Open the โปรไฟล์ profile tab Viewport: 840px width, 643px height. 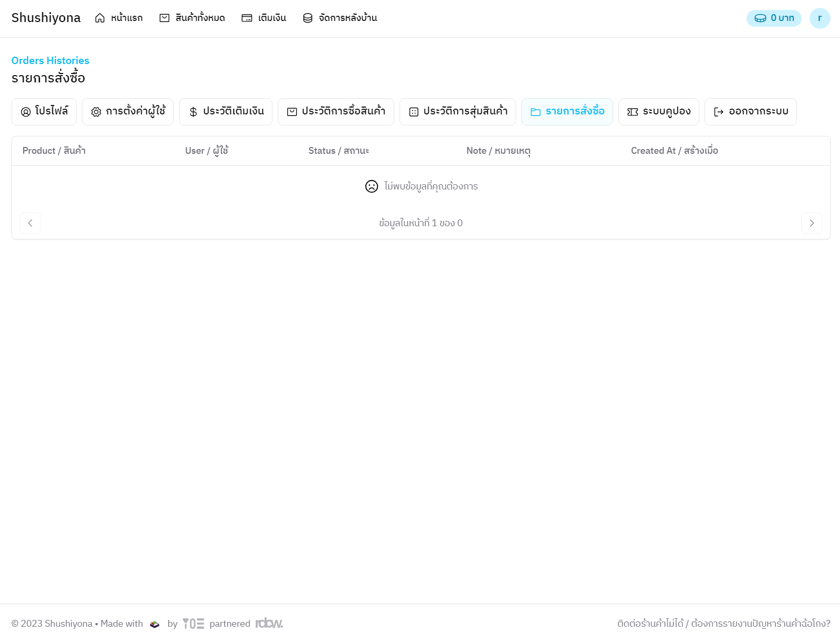coord(44,112)
